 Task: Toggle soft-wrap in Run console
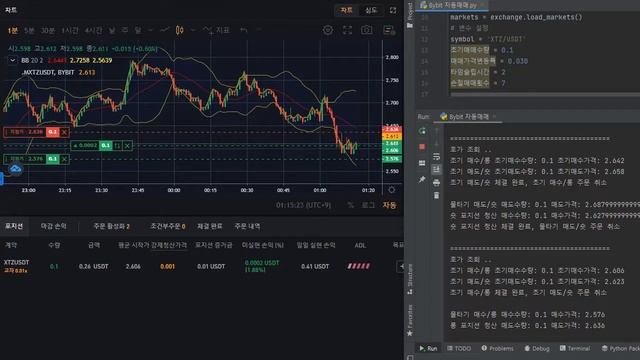coord(436,157)
